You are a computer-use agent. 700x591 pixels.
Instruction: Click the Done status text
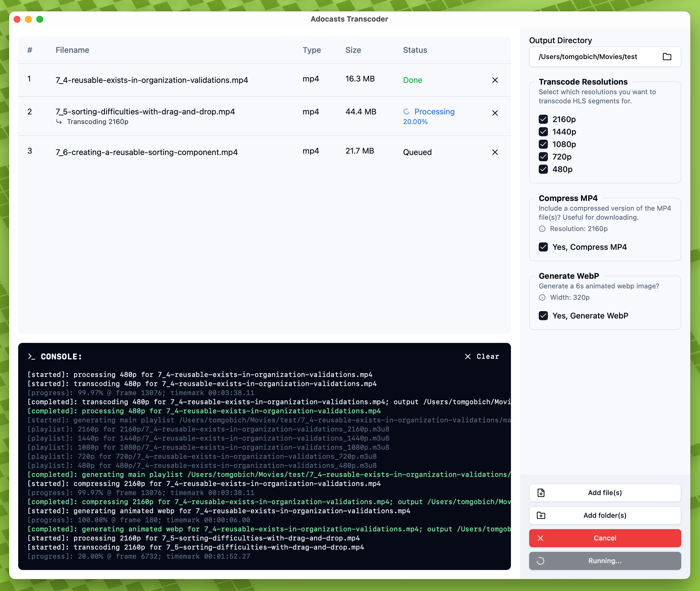pyautogui.click(x=412, y=80)
